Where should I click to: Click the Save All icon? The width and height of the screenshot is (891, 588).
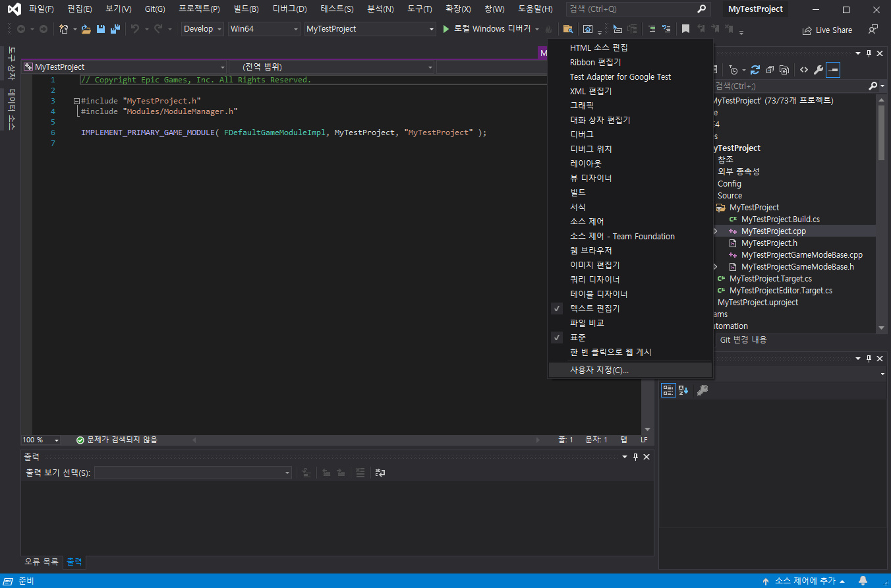point(115,29)
